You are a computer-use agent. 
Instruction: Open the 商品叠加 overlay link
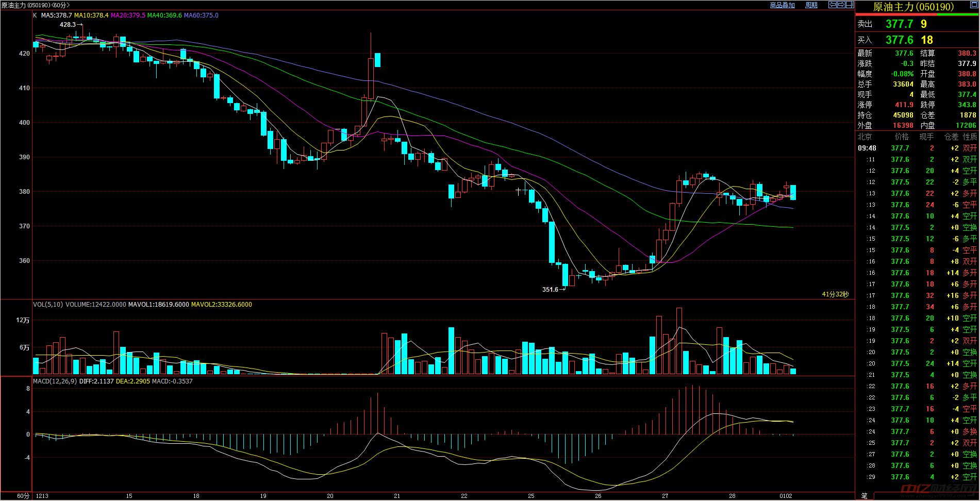[782, 5]
